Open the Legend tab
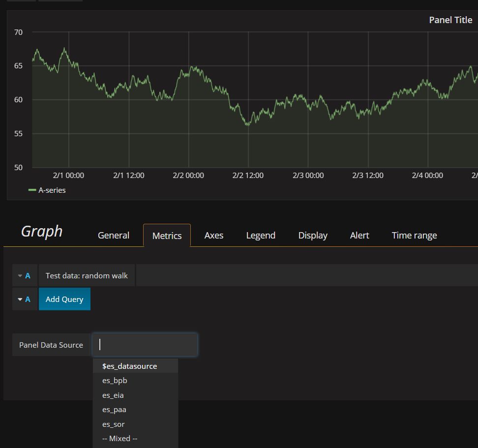478x448 pixels. pyautogui.click(x=261, y=235)
